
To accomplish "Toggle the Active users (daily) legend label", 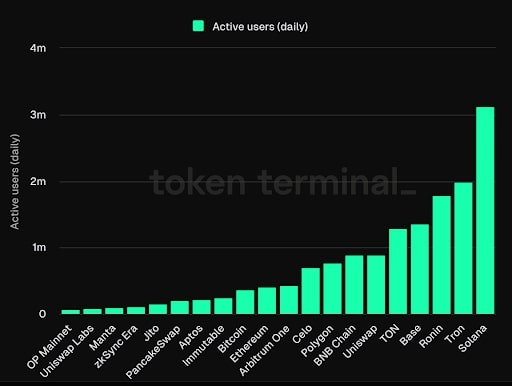I will coord(260,26).
